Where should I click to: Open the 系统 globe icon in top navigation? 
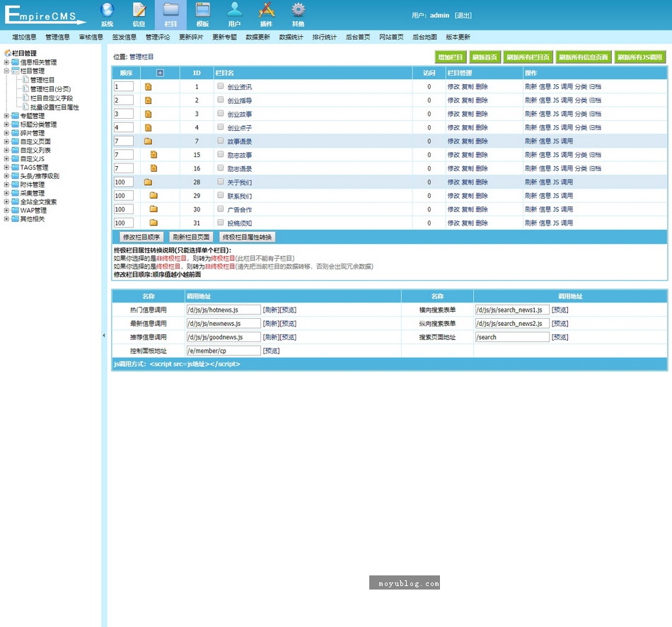tap(107, 10)
